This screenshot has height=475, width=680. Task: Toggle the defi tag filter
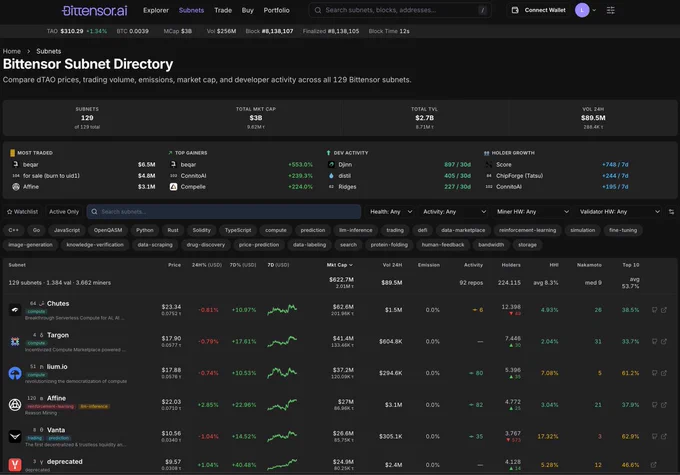pyautogui.click(x=422, y=230)
